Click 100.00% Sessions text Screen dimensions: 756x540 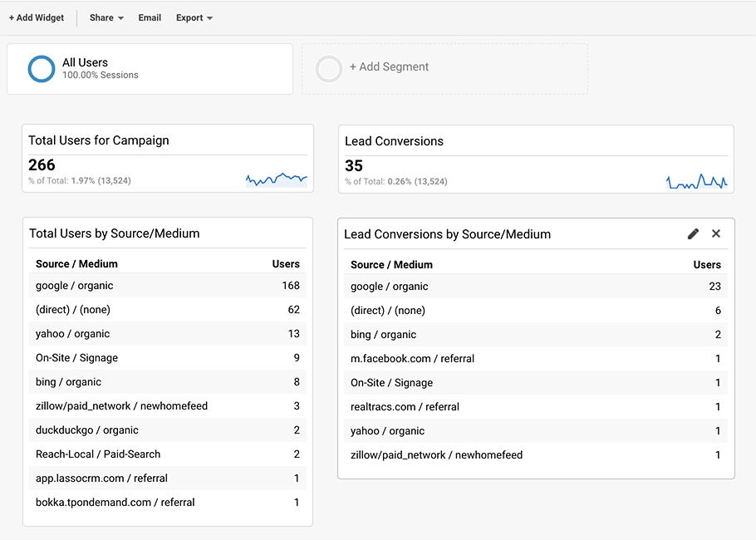point(101,76)
